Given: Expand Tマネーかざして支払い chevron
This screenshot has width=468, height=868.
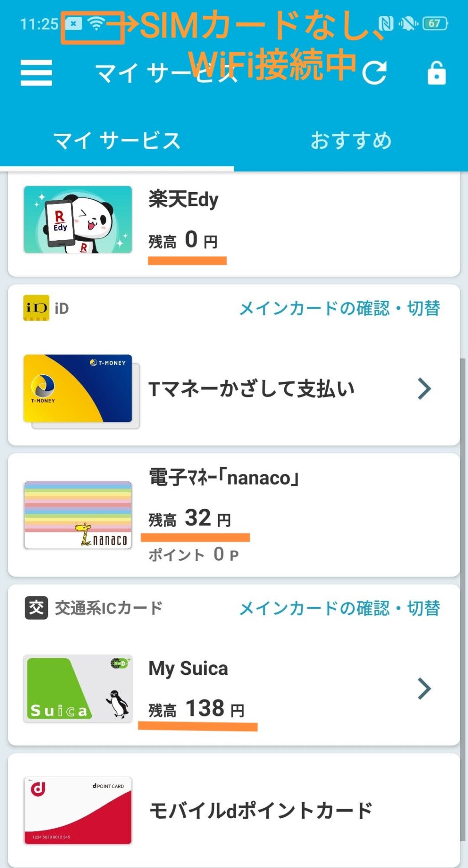Looking at the screenshot, I should click(x=424, y=389).
